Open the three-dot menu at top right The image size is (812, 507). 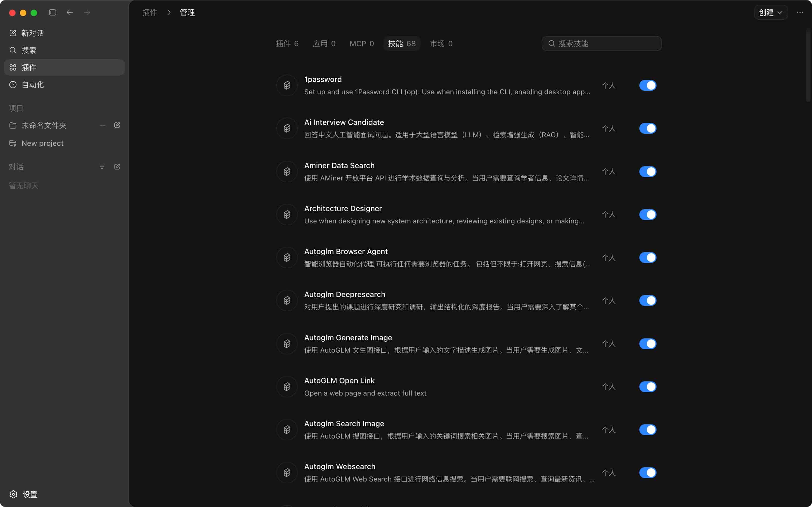point(800,12)
